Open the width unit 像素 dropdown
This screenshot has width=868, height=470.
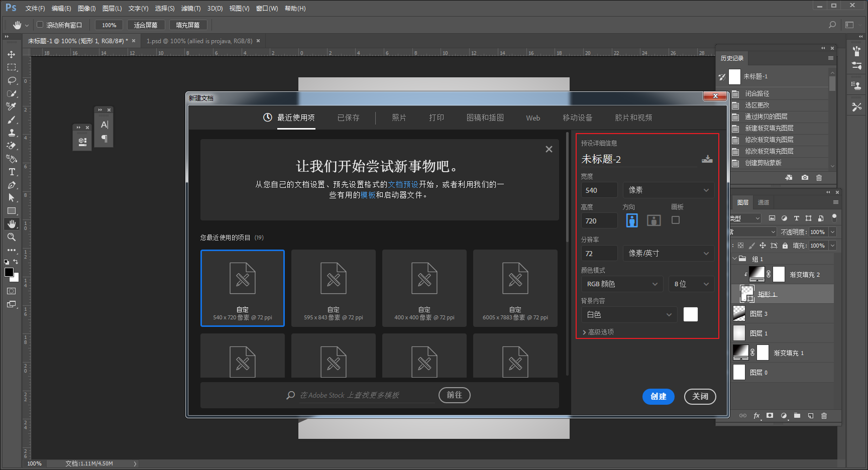pyautogui.click(x=669, y=190)
